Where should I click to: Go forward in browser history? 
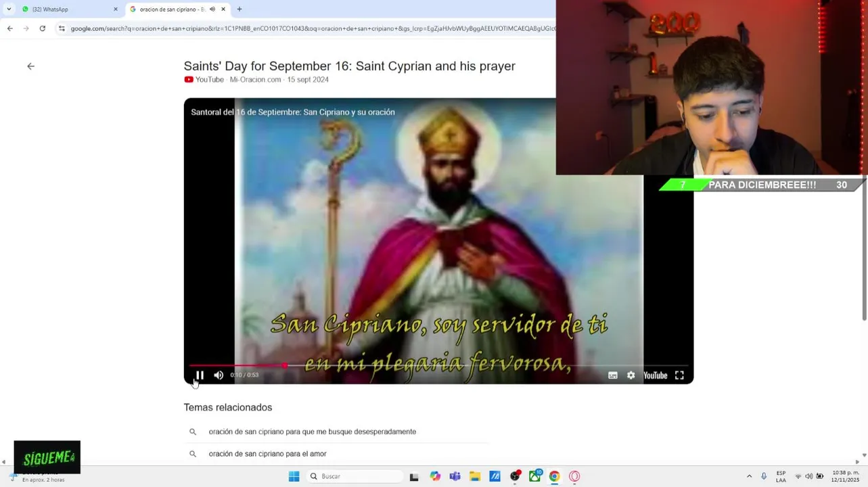click(x=26, y=28)
